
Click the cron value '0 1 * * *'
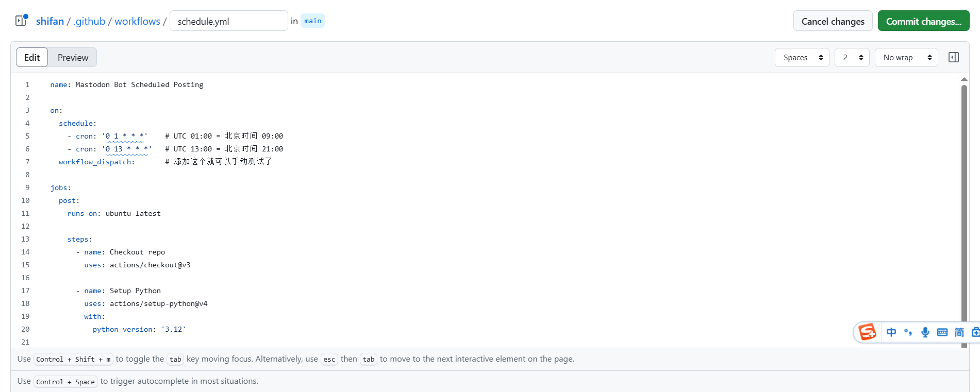click(124, 136)
